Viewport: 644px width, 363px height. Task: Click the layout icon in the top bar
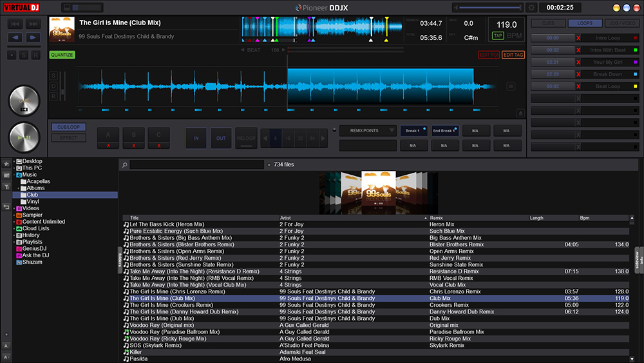coord(67,7)
